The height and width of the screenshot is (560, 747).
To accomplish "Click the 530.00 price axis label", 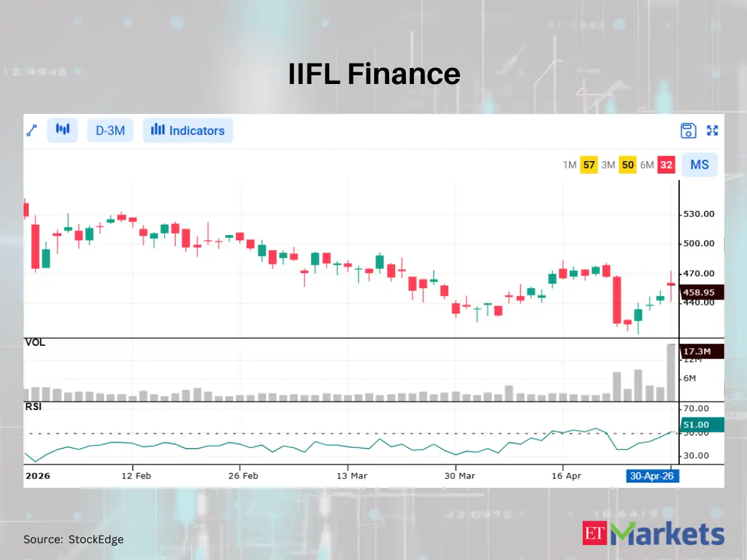I will coord(698,214).
